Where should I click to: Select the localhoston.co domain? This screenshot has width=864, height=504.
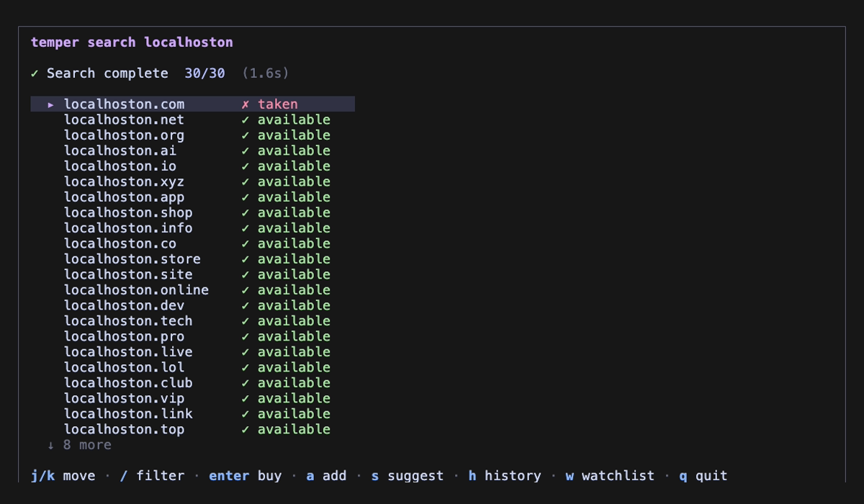click(120, 243)
